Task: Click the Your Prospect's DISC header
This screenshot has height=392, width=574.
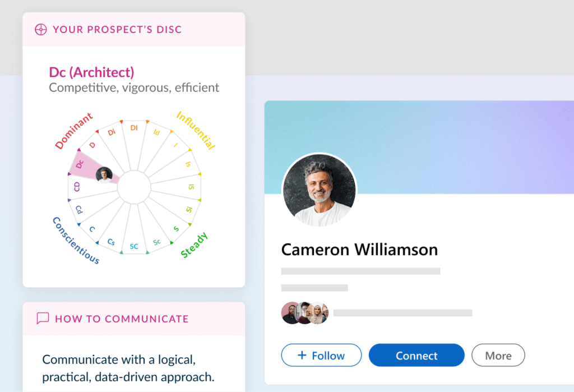Action: (x=117, y=29)
